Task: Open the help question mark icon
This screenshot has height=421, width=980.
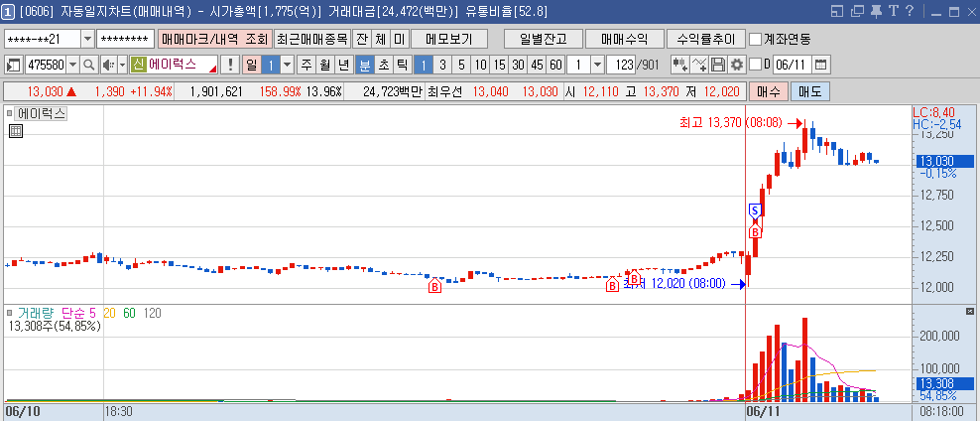Action: pyautogui.click(x=910, y=11)
